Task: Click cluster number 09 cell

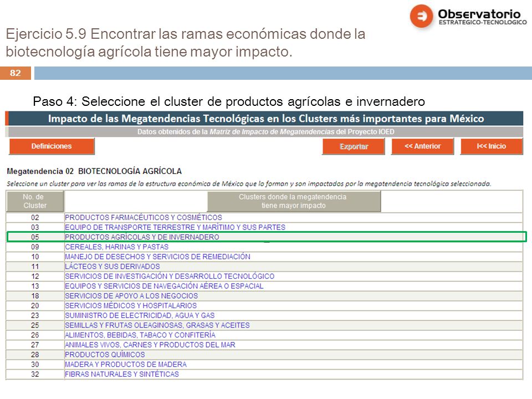Action: tap(35, 247)
